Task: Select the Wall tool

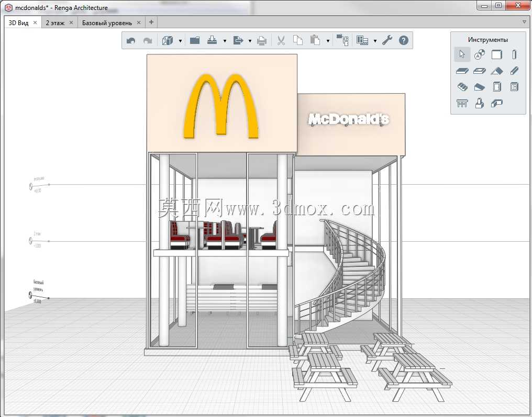Action: click(x=497, y=54)
